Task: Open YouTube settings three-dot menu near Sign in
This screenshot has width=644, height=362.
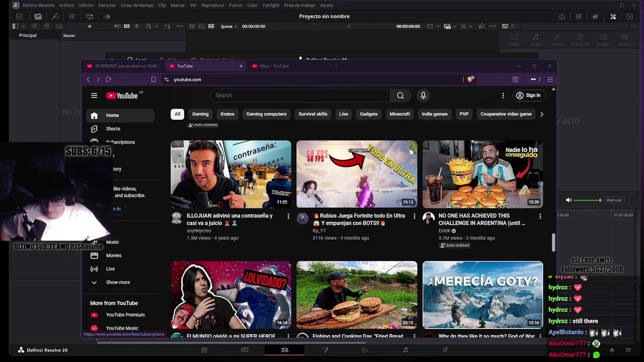Action: click(x=503, y=96)
